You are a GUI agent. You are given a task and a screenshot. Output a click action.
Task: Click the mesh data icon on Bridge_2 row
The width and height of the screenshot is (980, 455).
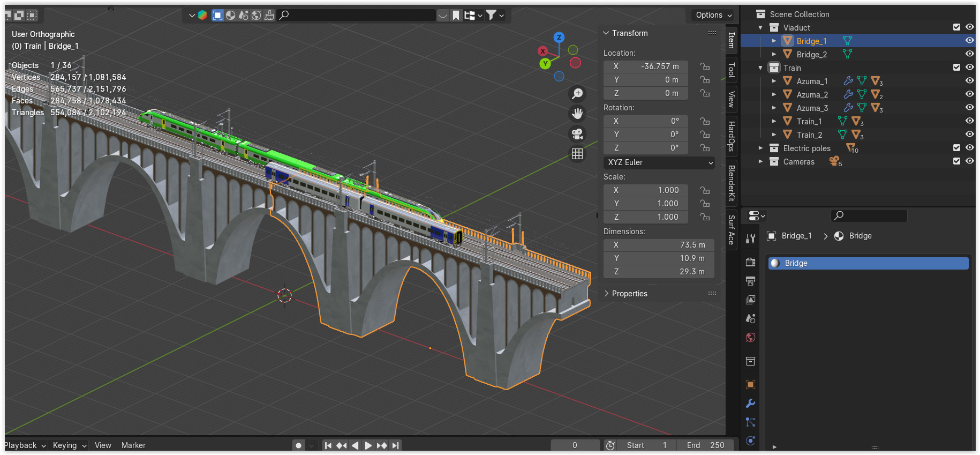pyautogui.click(x=847, y=54)
